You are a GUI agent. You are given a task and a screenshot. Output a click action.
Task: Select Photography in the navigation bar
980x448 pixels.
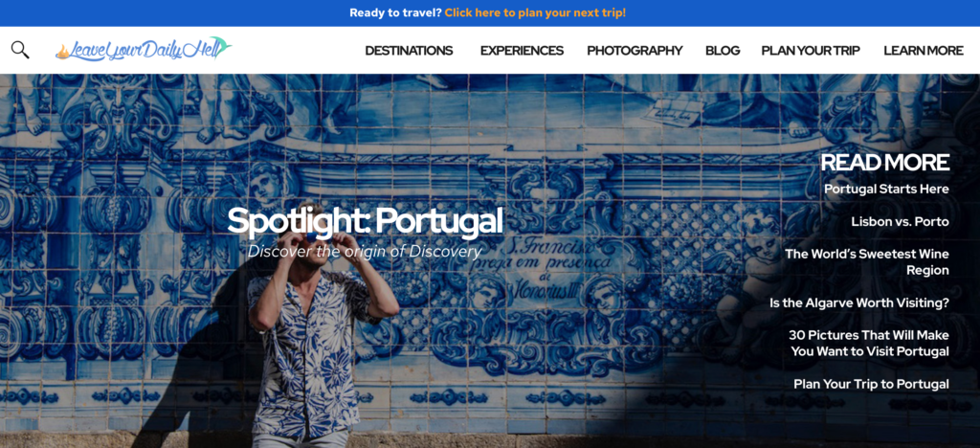[635, 51]
